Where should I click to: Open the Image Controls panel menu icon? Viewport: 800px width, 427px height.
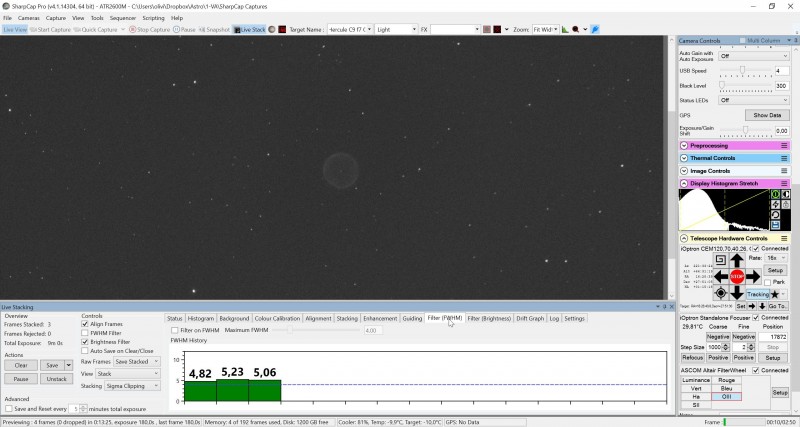tap(784, 171)
